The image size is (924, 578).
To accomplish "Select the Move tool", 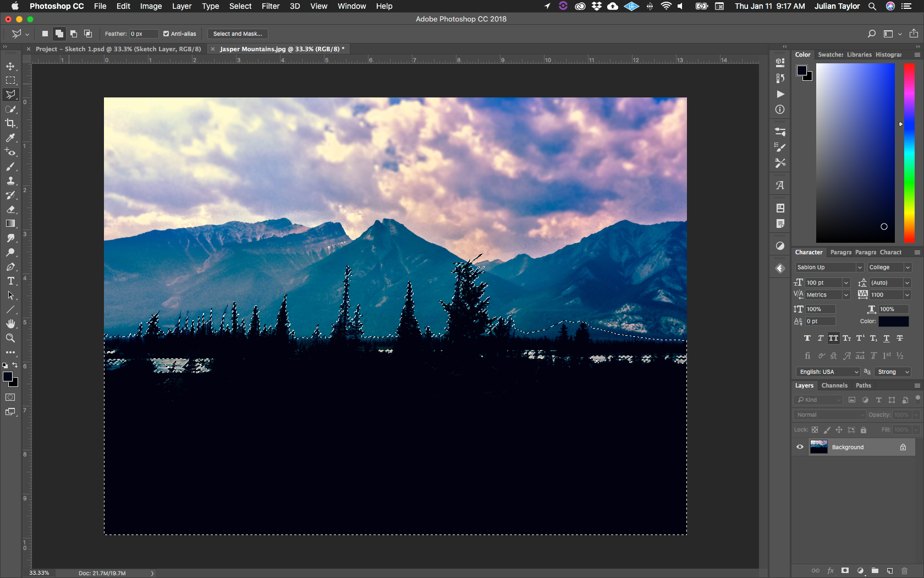I will tap(10, 66).
